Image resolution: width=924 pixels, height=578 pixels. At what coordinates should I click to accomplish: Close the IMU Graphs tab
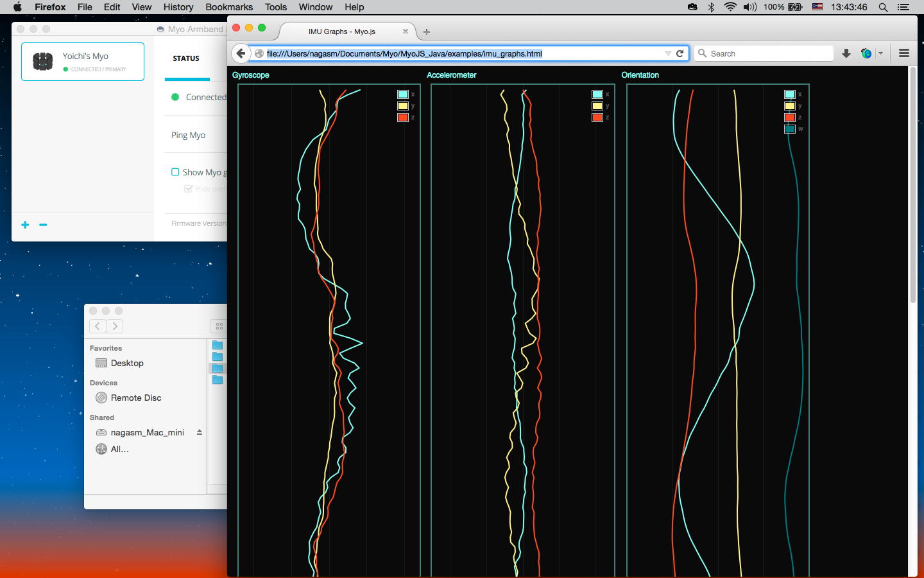click(406, 31)
